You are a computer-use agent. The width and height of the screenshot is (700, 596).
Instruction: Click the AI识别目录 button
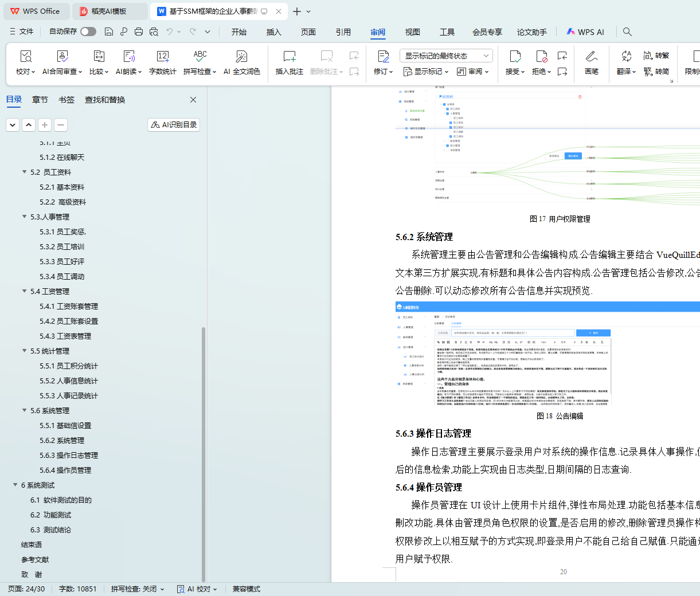(x=174, y=124)
